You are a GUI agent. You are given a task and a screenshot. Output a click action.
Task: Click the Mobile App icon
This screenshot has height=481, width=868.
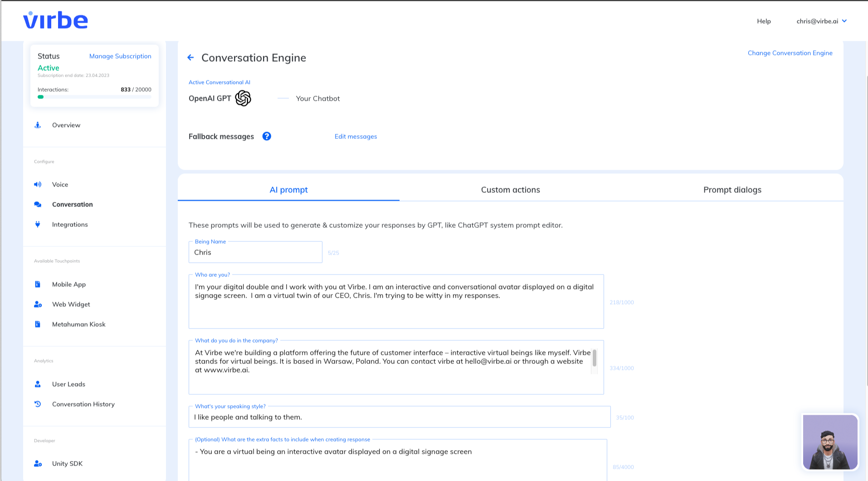coord(38,284)
